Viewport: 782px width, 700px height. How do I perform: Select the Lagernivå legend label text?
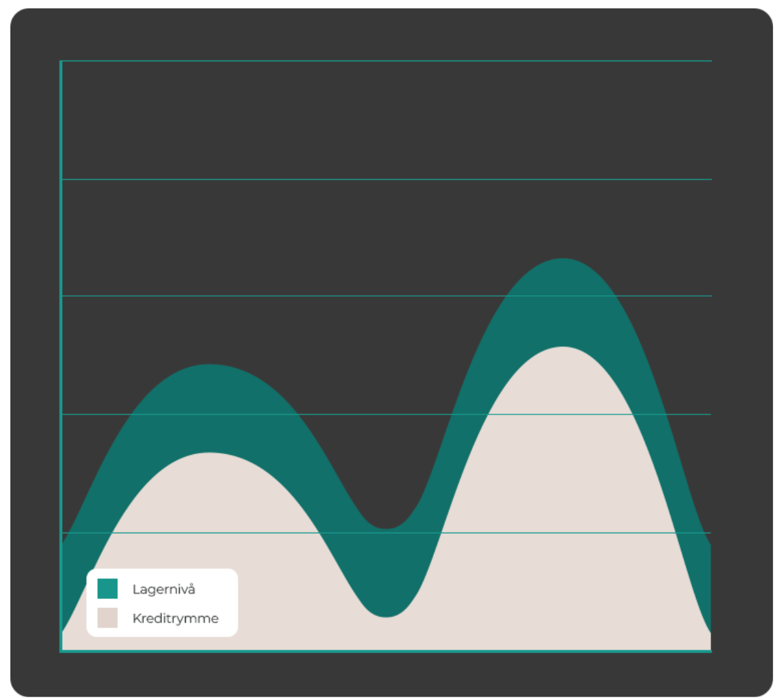[164, 589]
